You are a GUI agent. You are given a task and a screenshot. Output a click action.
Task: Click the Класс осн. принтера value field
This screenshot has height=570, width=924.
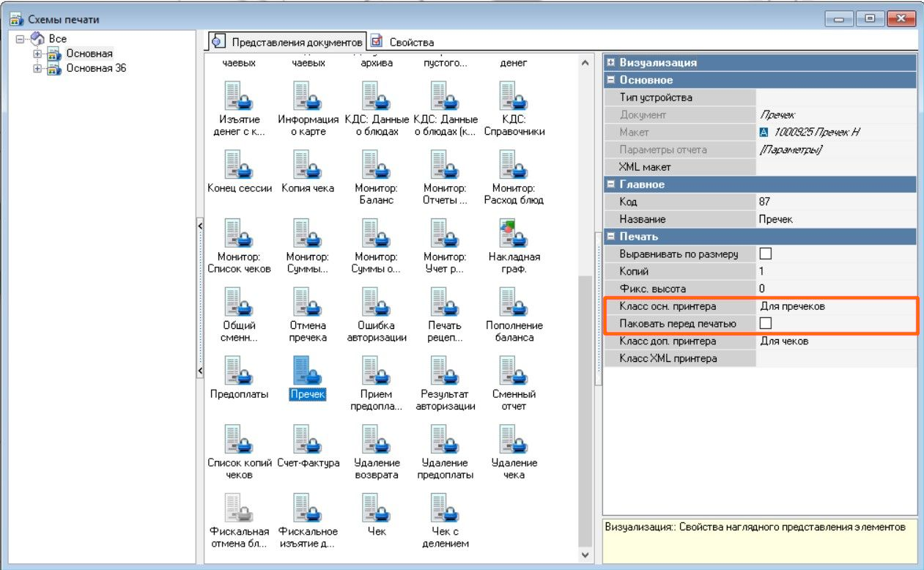[835, 306]
